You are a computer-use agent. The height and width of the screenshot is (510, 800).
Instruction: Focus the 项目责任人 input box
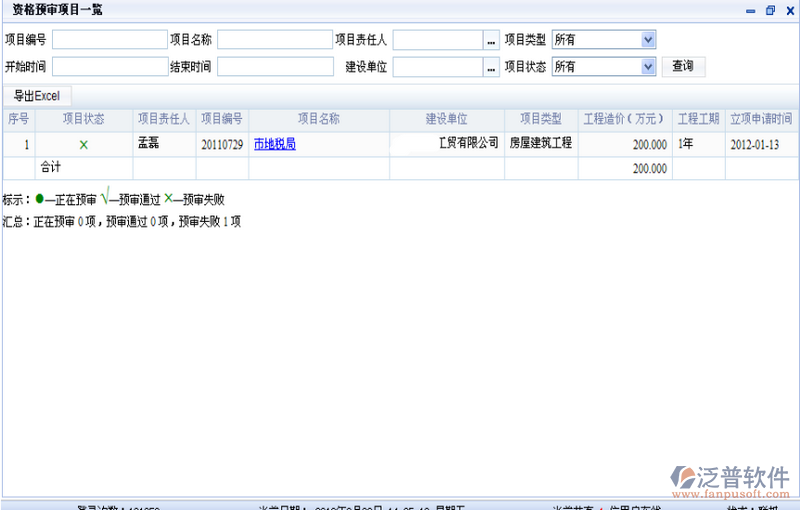point(438,40)
